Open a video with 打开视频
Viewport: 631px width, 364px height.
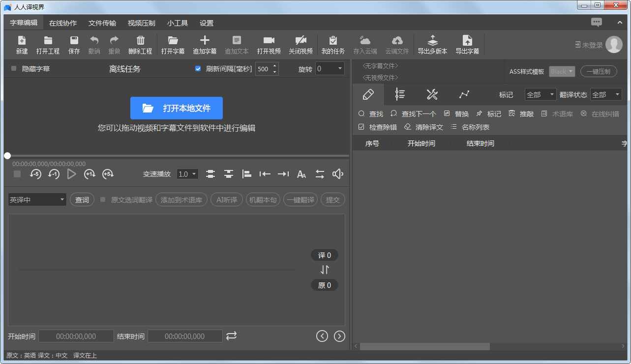click(x=269, y=45)
